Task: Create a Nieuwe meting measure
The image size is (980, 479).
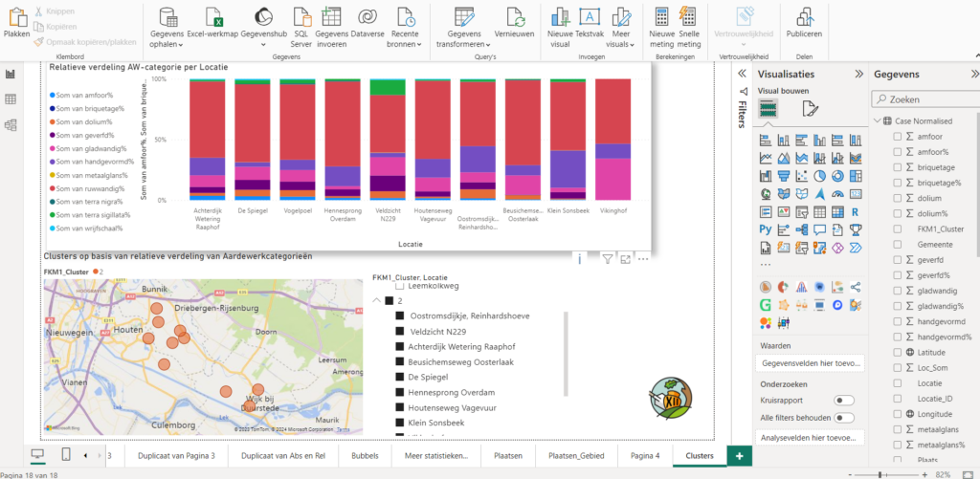Action: (661, 18)
